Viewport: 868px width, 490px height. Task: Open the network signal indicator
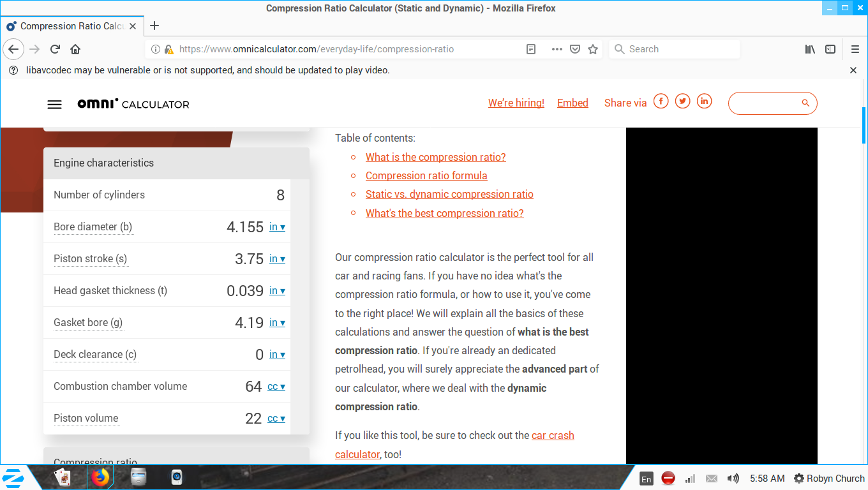(x=690, y=479)
